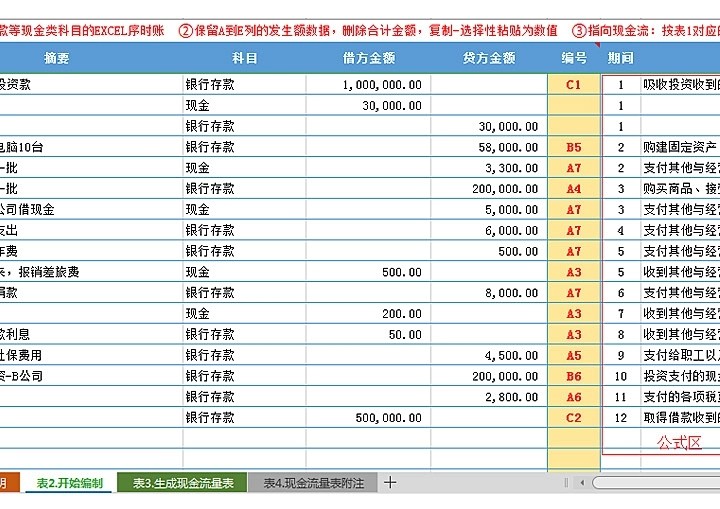720x509 pixels.
Task: Select the 6,000.00 credit amount
Action: [489, 230]
